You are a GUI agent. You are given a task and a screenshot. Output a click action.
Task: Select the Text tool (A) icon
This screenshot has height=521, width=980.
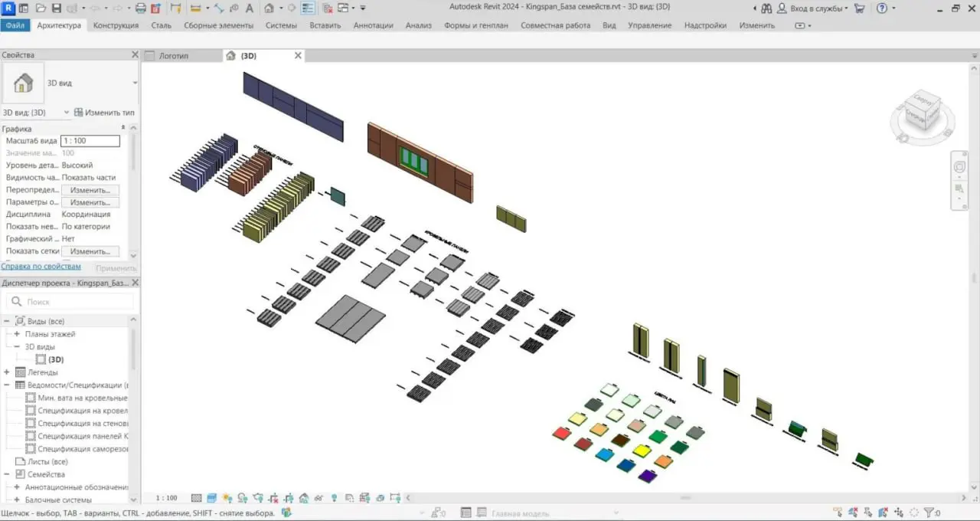click(x=250, y=8)
